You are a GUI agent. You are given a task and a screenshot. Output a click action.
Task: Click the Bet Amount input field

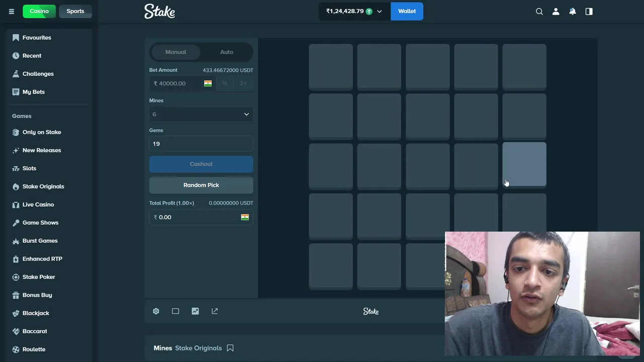tap(183, 83)
